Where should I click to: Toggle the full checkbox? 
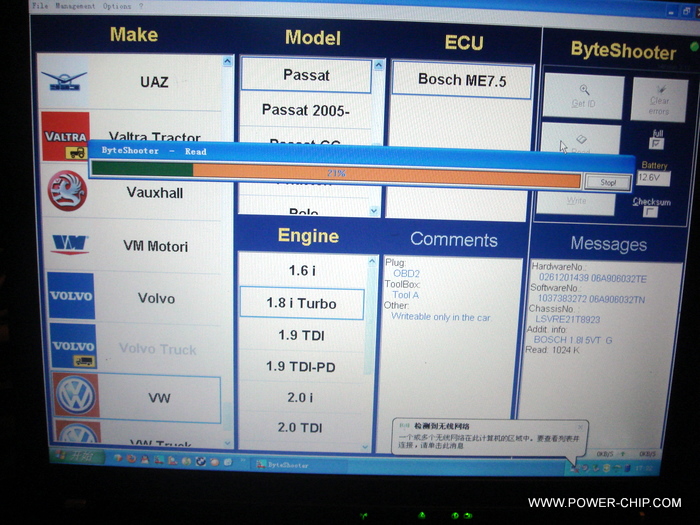click(x=656, y=143)
